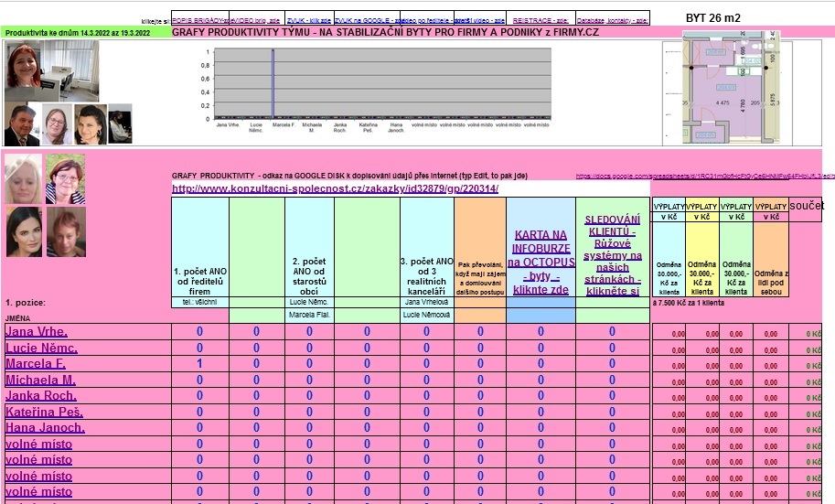Open the docs.google.com spreadsheets link

[705, 176]
